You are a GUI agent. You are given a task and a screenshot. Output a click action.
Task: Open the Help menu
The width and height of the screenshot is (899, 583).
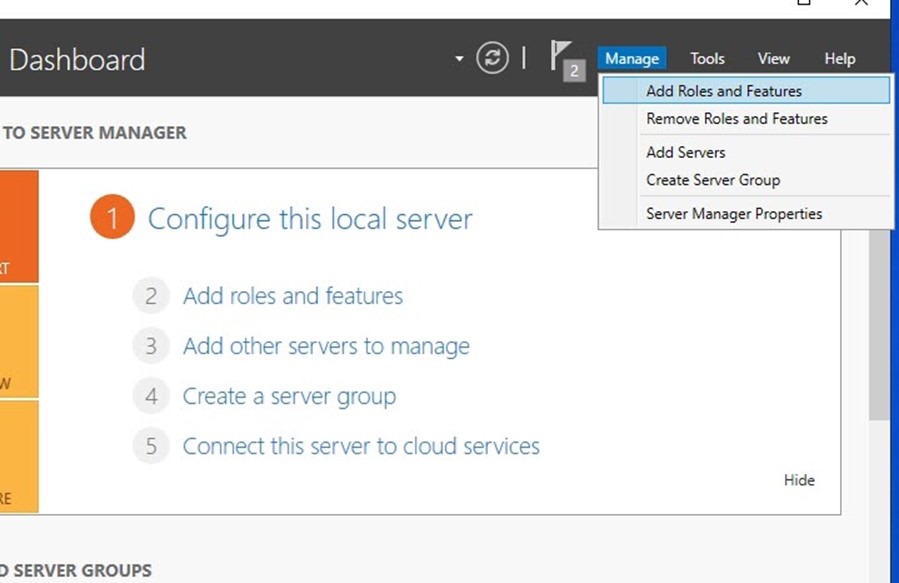[839, 58]
